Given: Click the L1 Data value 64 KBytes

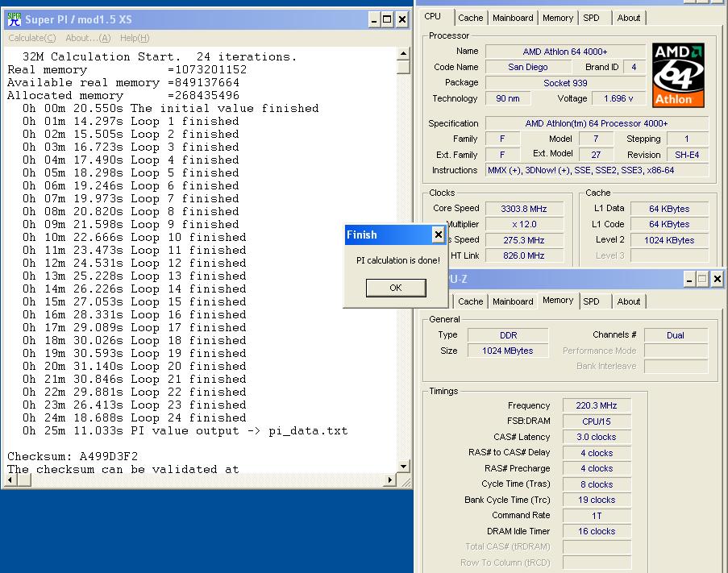Looking at the screenshot, I should pyautogui.click(x=669, y=209).
